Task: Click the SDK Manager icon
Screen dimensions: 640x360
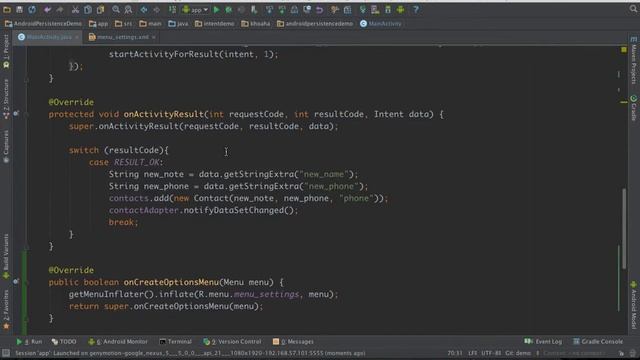Action: coord(388,9)
